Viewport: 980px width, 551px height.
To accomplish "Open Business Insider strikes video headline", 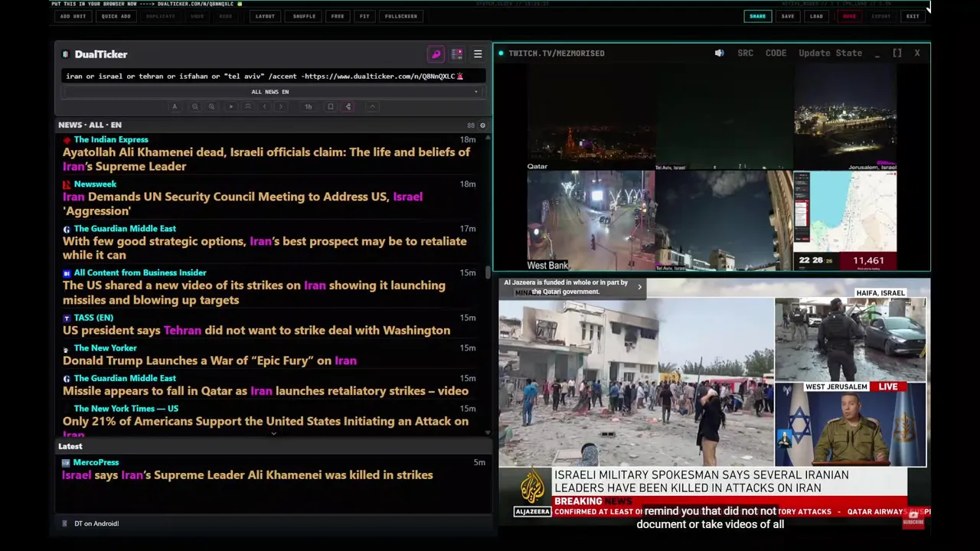I will [254, 292].
